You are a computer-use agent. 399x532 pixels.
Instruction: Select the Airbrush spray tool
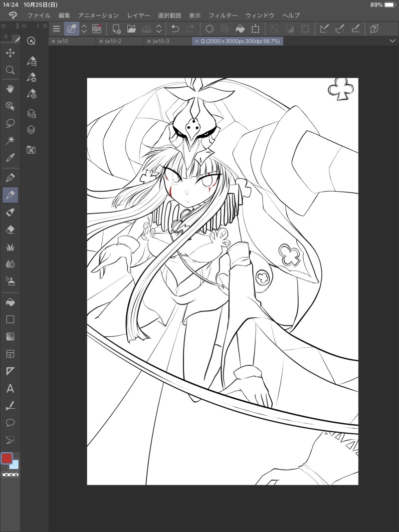(x=10, y=281)
